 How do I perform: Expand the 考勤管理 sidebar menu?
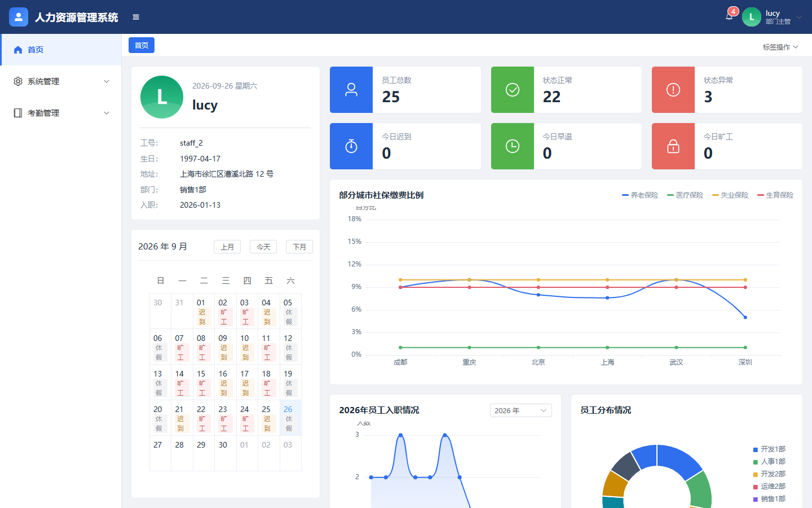pyautogui.click(x=61, y=113)
